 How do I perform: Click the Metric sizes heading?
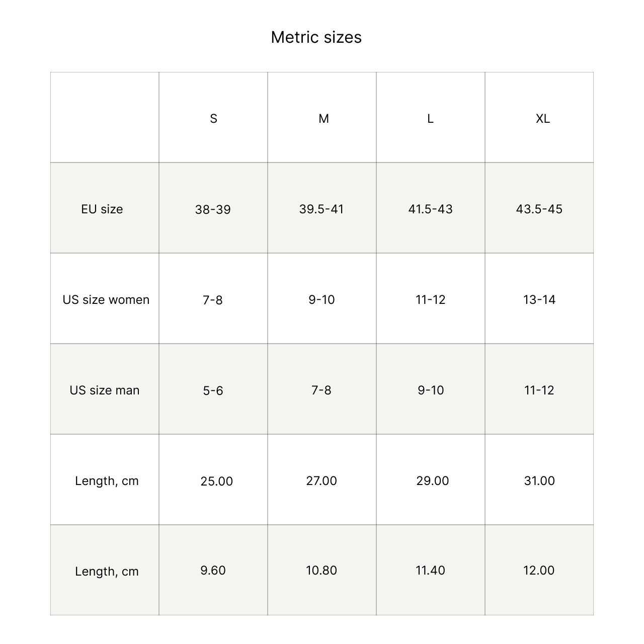[316, 37]
